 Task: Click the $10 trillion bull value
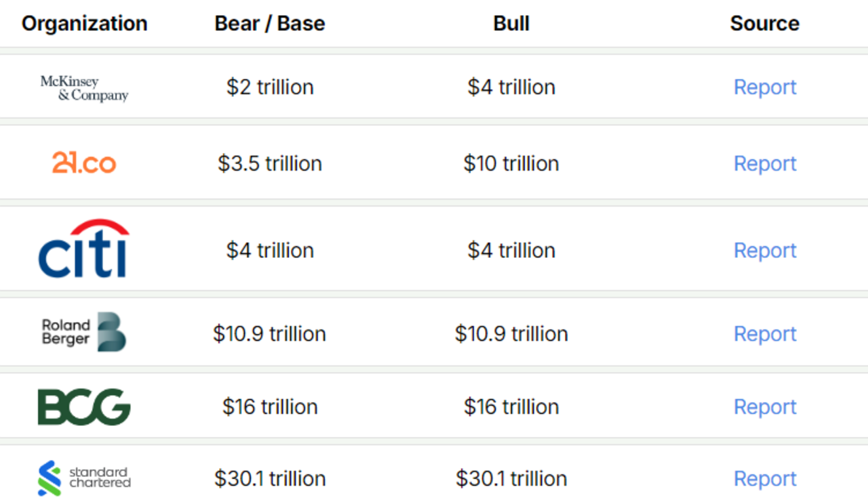tap(511, 163)
